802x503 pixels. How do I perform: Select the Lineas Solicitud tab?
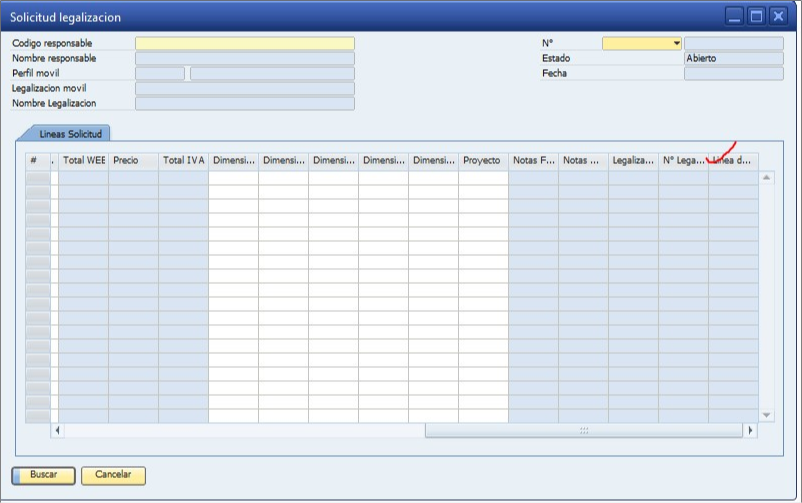(70, 134)
